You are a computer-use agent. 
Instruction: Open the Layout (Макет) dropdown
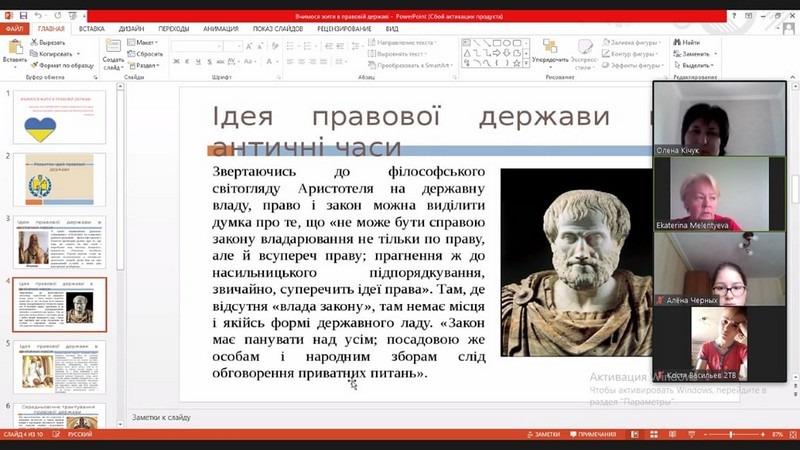(143, 42)
